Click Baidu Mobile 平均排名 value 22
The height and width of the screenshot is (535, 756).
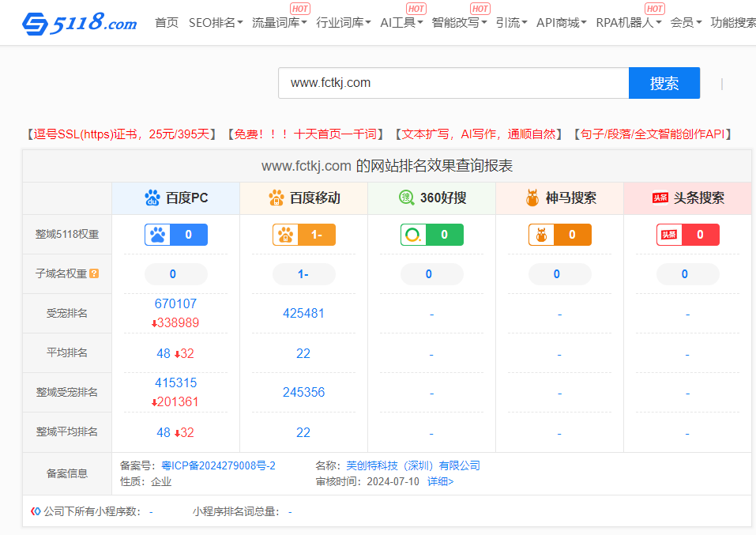click(303, 353)
